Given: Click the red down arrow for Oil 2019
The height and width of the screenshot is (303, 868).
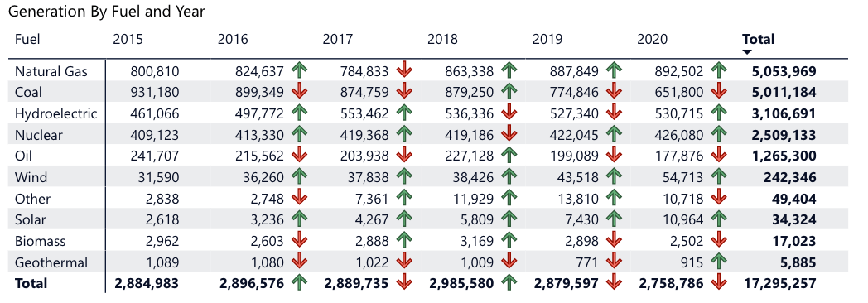Looking at the screenshot, I should 615,156.
